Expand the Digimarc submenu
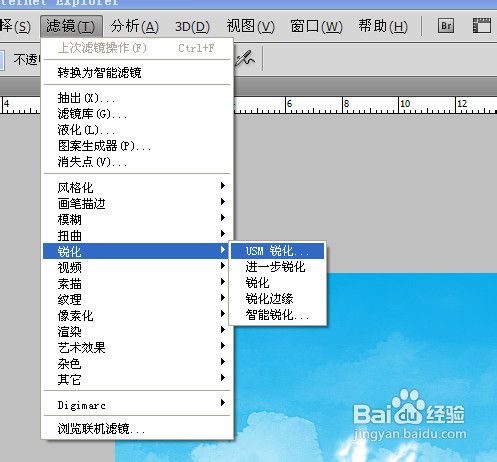The width and height of the screenshot is (497, 462). (137, 405)
